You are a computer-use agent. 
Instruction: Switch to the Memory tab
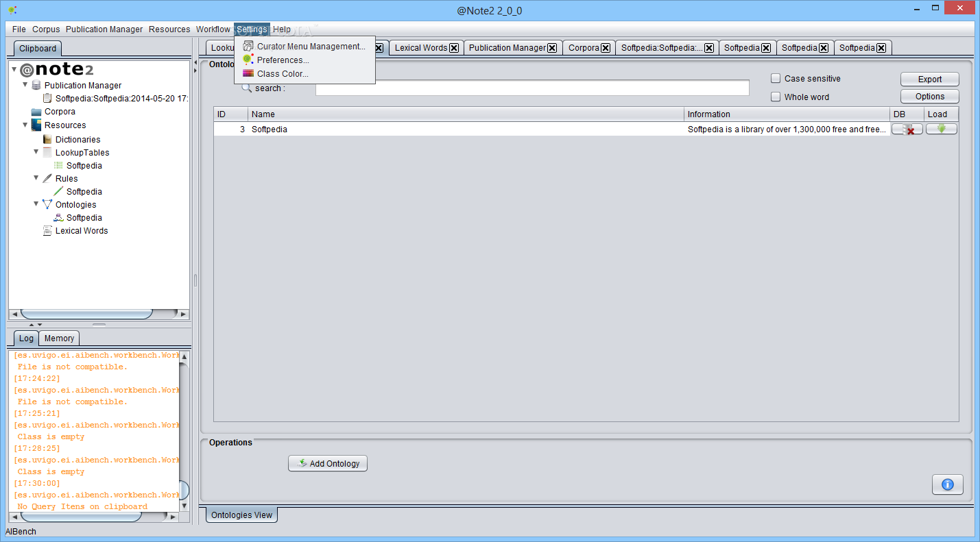[x=60, y=338]
